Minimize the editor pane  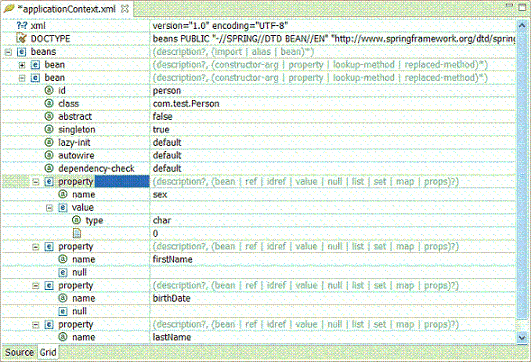pos(510,6)
